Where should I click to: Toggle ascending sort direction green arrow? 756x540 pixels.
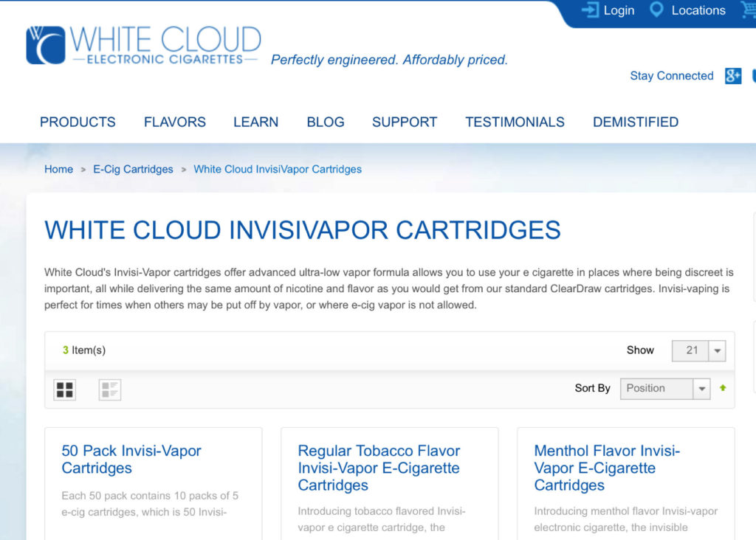point(723,388)
